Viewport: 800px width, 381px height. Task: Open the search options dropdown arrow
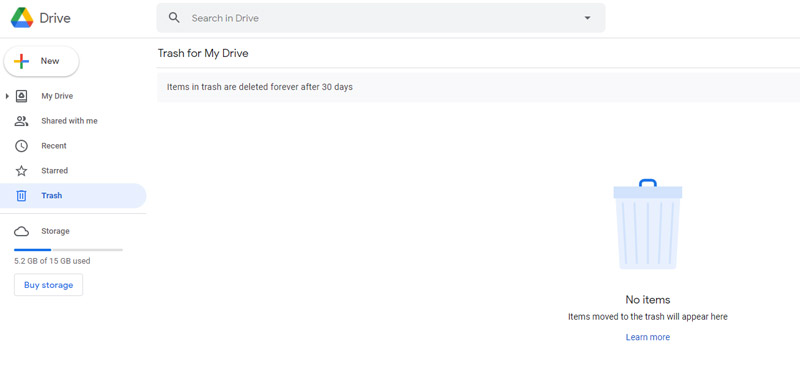tap(587, 18)
